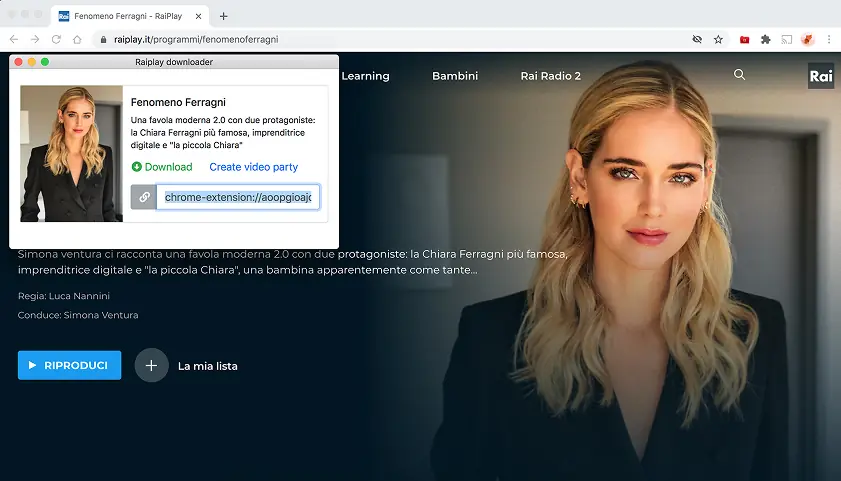Open the Rai Radio 2 menu item

click(550, 76)
